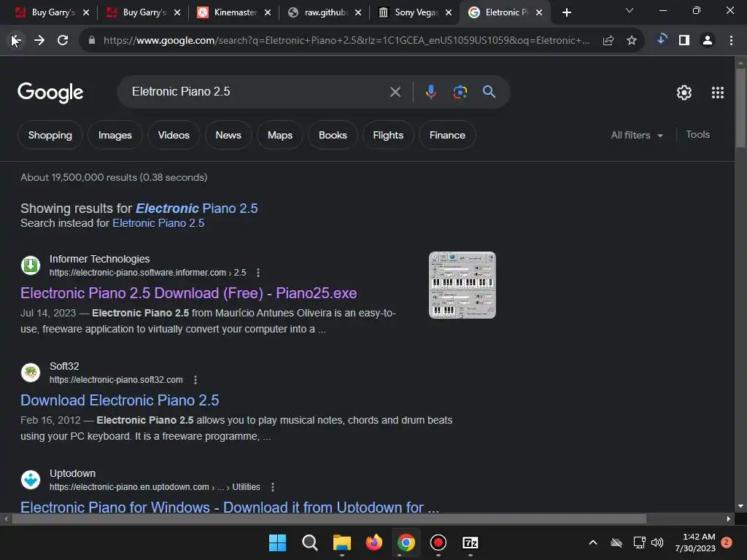Launch Firefox from the taskbar
Viewport: 747px width, 560px height.
point(374,542)
